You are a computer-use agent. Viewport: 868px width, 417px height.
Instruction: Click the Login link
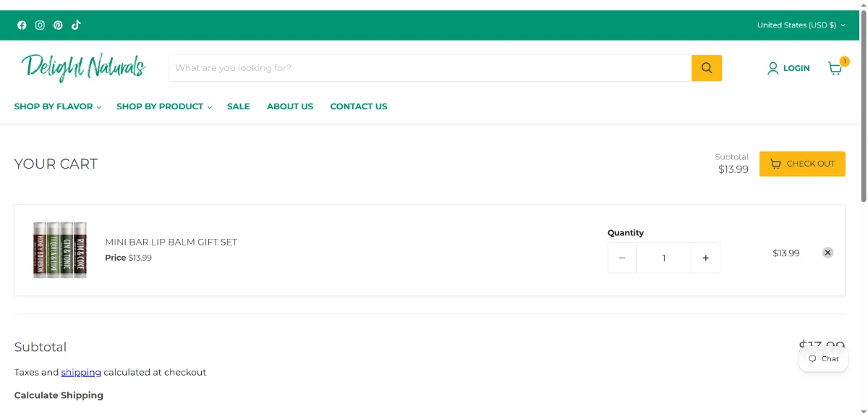(788, 68)
